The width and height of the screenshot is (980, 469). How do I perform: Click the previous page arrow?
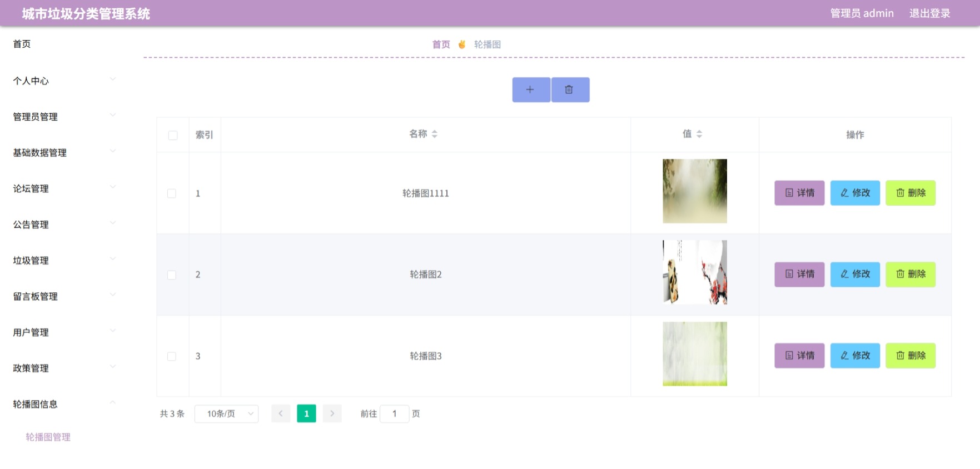tap(281, 413)
